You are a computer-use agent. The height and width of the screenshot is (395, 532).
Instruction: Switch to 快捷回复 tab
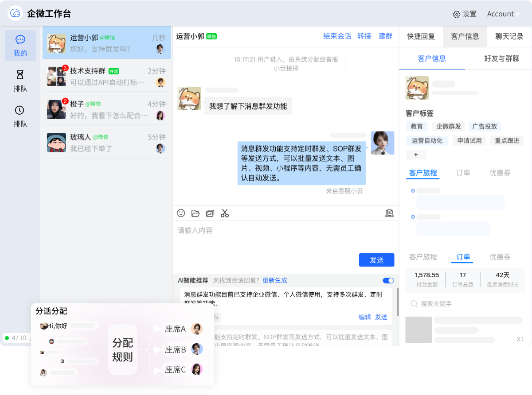[x=421, y=36]
